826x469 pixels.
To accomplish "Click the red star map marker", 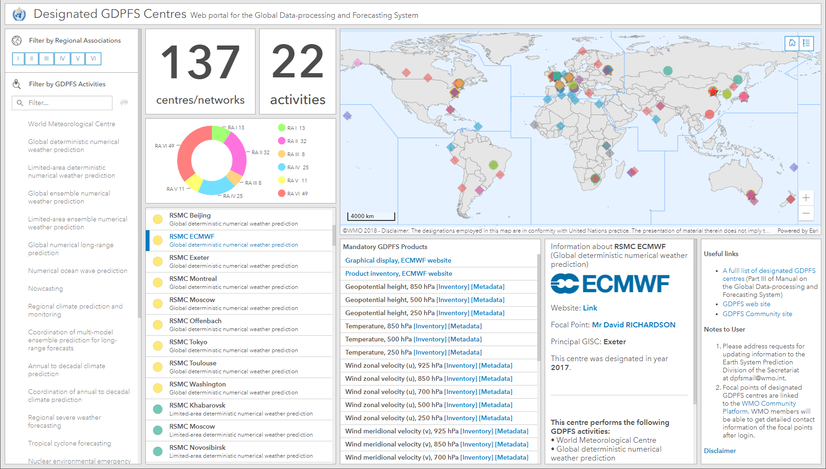I will click(x=713, y=92).
